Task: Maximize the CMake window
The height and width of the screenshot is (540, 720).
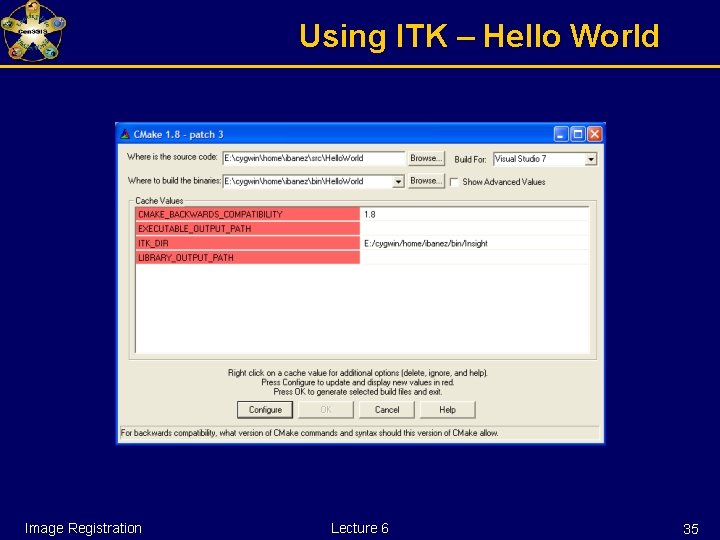Action: coord(578,135)
